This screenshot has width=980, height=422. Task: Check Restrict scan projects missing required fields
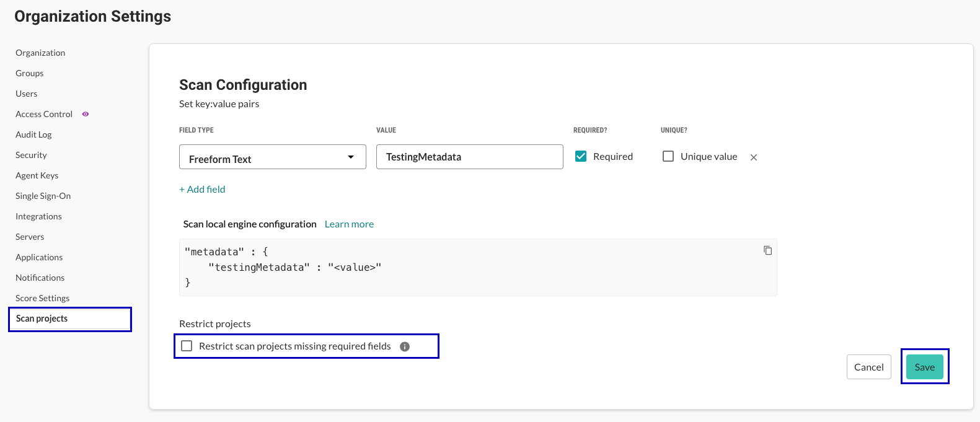pos(187,346)
